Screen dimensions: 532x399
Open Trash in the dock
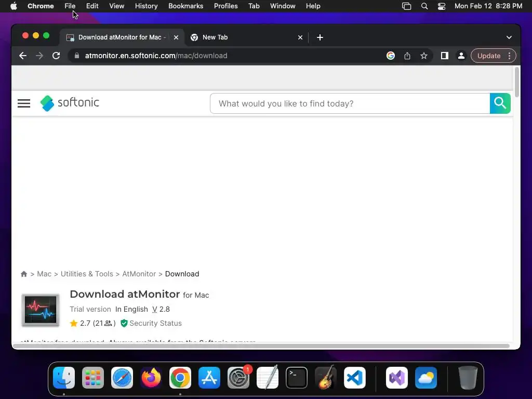point(468,378)
